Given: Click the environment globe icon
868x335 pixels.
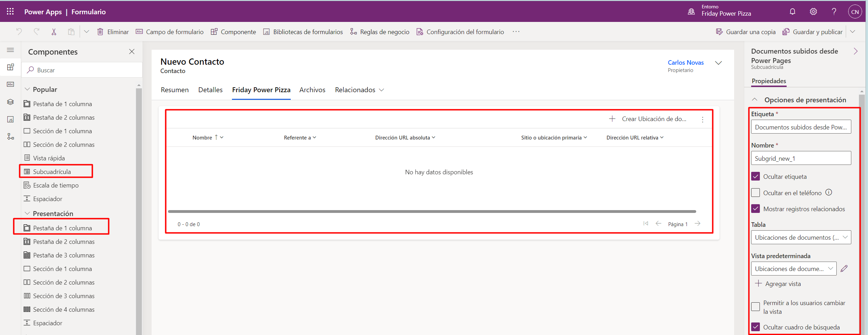Looking at the screenshot, I should click(x=691, y=11).
